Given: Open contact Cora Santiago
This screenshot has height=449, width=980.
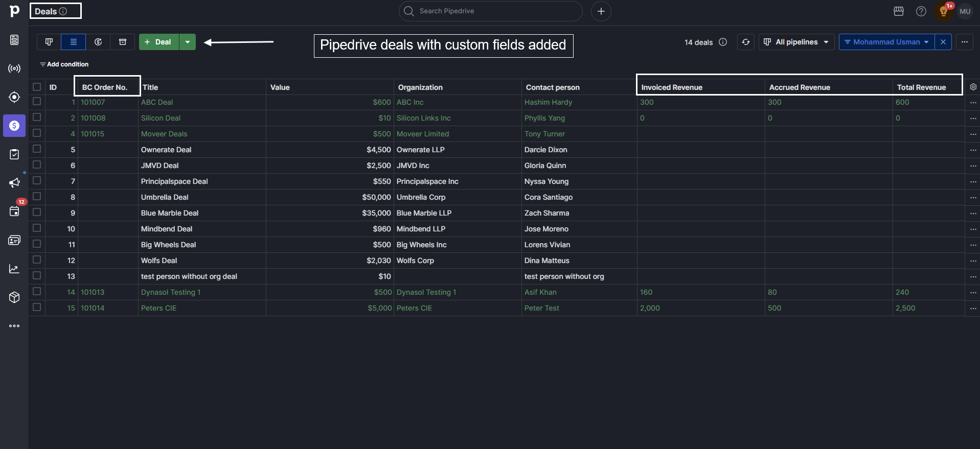Looking at the screenshot, I should [x=549, y=197].
